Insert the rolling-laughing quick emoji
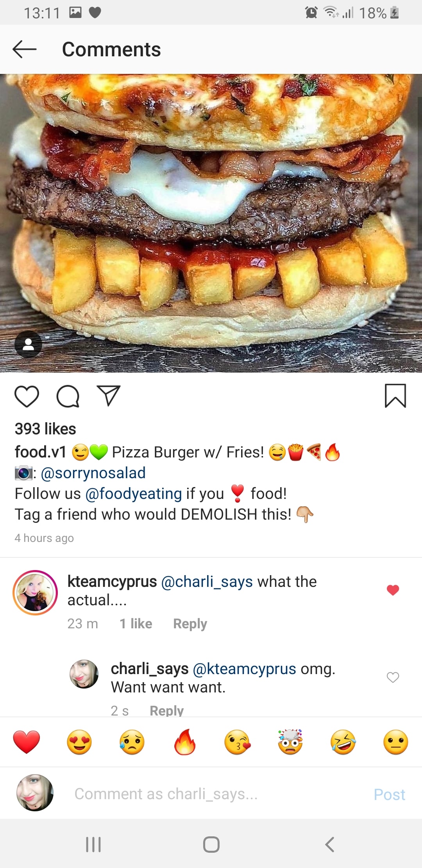The height and width of the screenshot is (868, 422). point(343,742)
